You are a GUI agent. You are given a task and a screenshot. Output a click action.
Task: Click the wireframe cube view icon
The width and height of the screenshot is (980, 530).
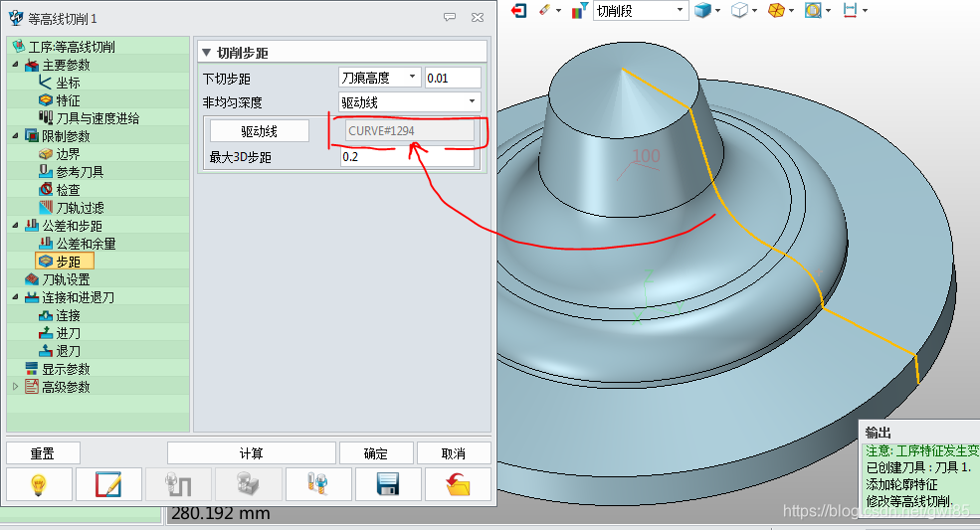[739, 10]
